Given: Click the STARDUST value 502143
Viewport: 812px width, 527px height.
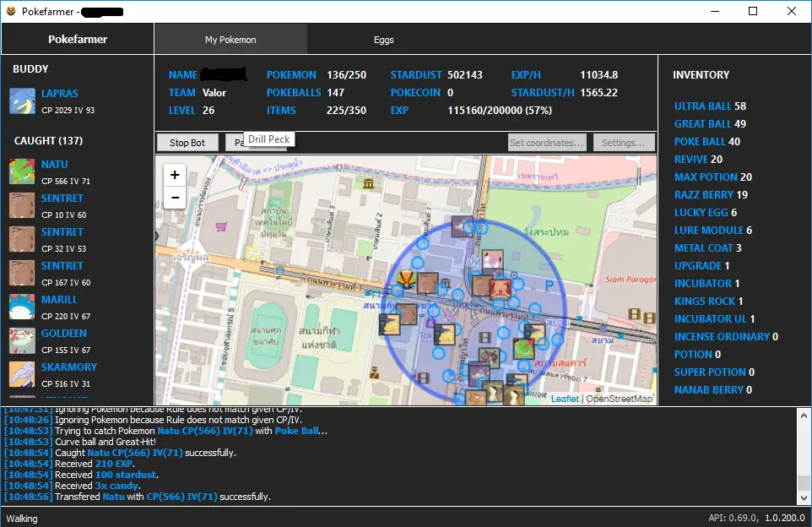Looking at the screenshot, I should [x=464, y=75].
